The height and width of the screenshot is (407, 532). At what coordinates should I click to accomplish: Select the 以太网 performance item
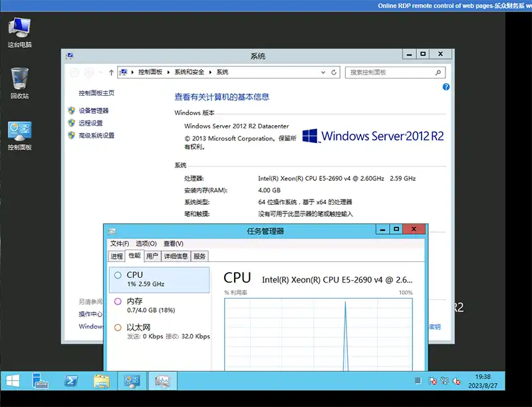(160, 332)
